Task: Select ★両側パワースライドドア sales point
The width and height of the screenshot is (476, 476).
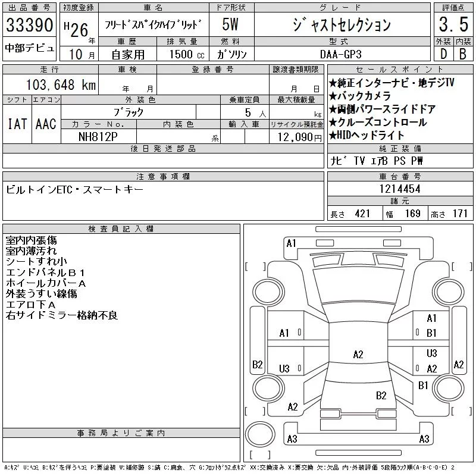Action: 382,109
